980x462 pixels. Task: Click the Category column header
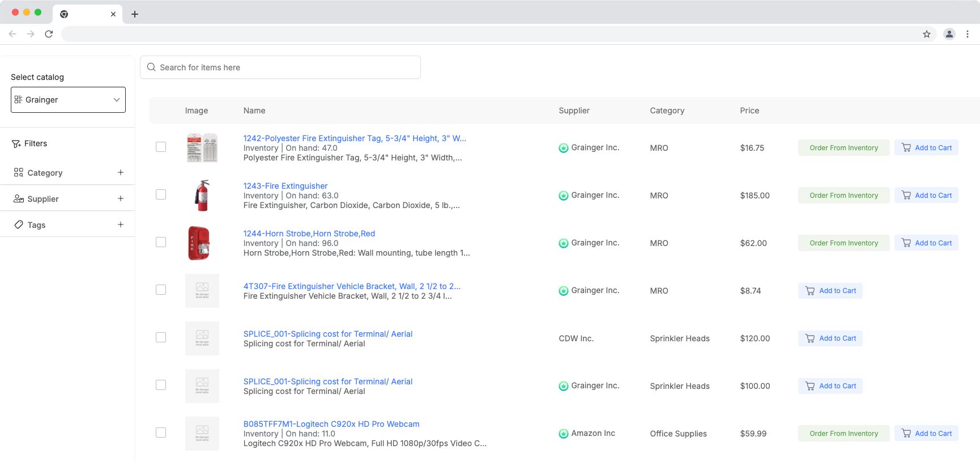click(667, 111)
